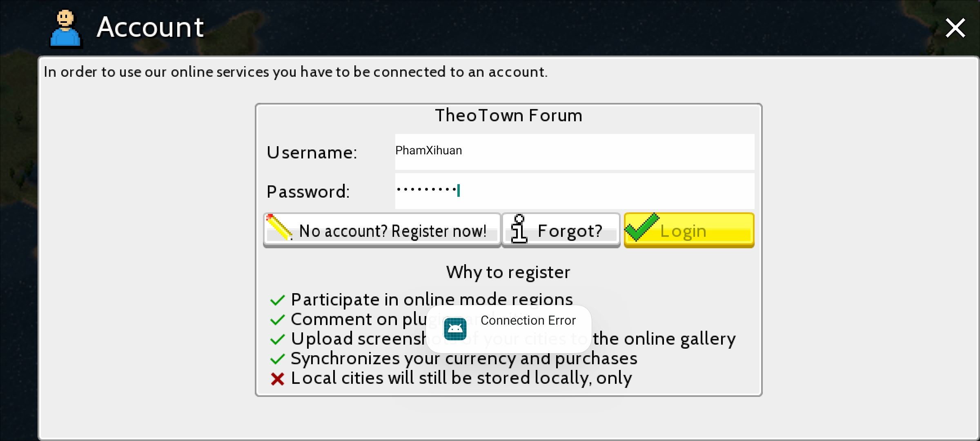Click red X beside Local cities text
This screenshot has height=441, width=980.
278,379
